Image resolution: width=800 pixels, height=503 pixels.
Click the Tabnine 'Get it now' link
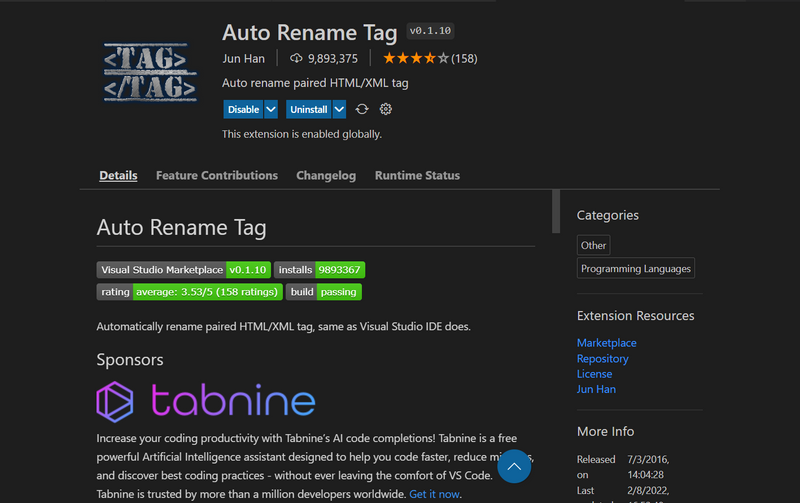point(434,494)
